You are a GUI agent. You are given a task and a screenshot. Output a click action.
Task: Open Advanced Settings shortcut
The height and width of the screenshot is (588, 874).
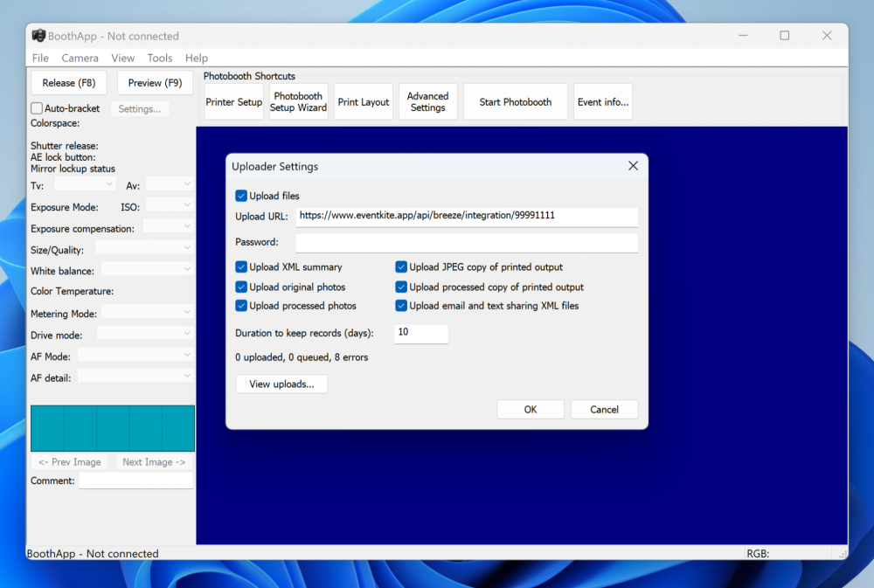pyautogui.click(x=427, y=102)
